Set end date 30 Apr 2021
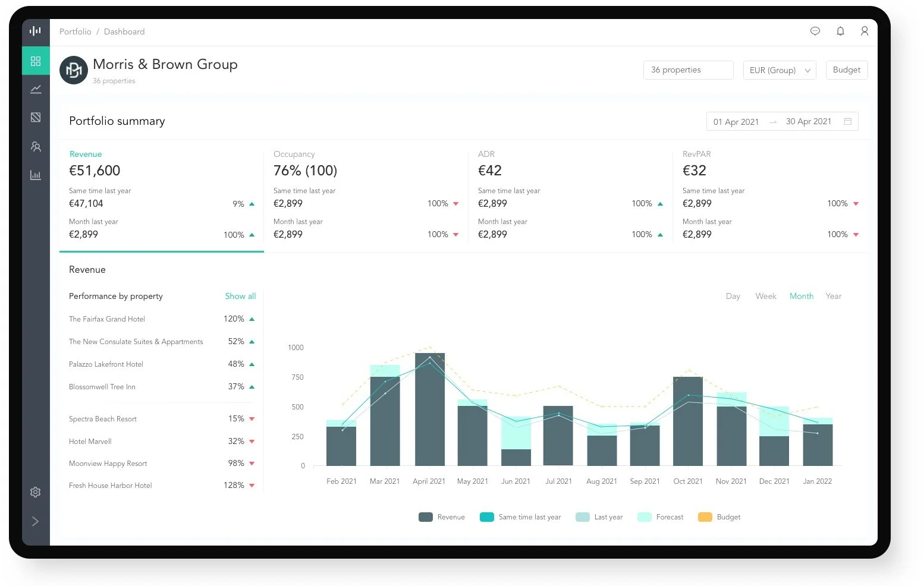The width and height of the screenshot is (924, 586). click(809, 121)
